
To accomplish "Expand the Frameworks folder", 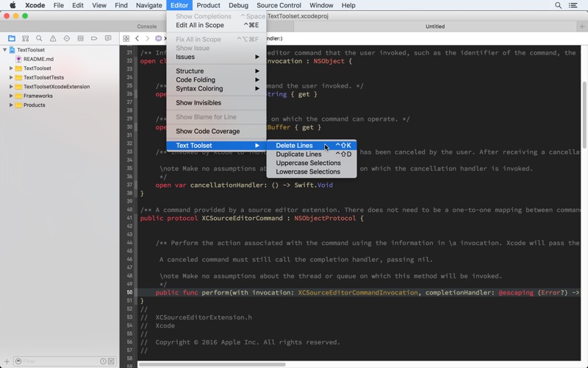I will click(x=11, y=96).
